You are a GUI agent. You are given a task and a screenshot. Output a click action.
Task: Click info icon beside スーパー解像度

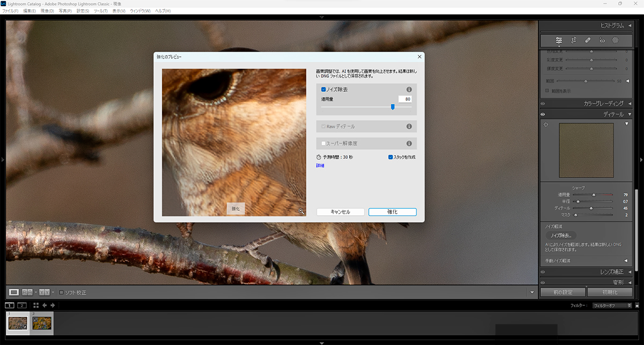(x=409, y=144)
